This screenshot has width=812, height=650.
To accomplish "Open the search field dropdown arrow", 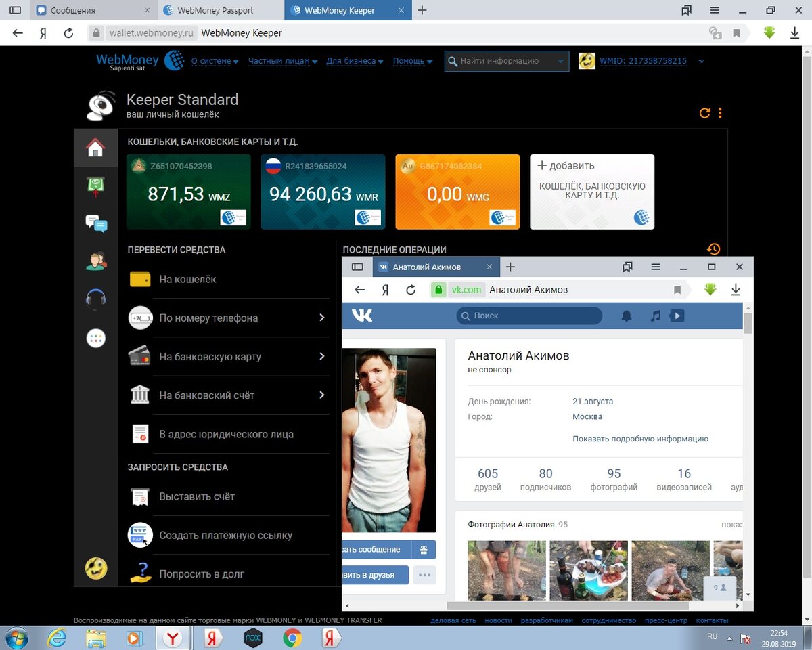I will [560, 61].
